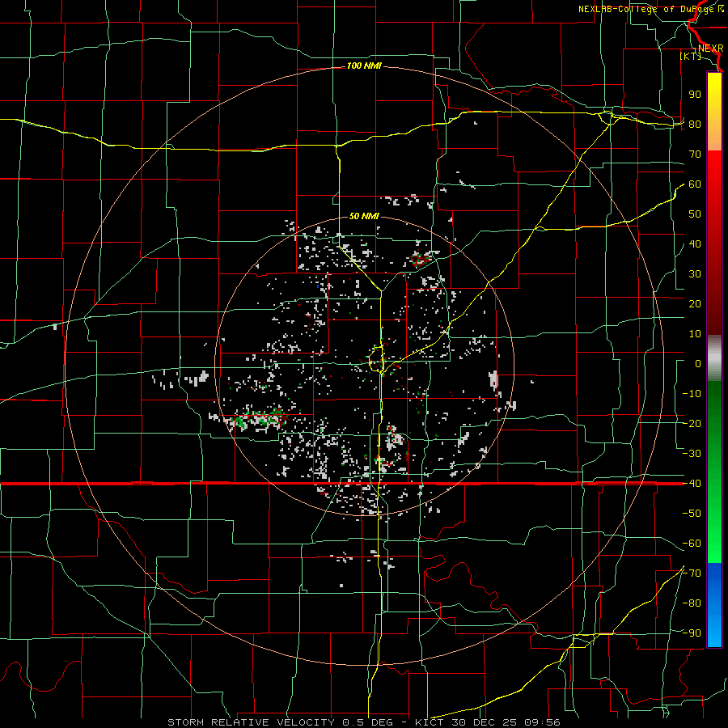This screenshot has height=728, width=728.
Task: Click the 80 value on the velocity scale
Action: (x=695, y=125)
